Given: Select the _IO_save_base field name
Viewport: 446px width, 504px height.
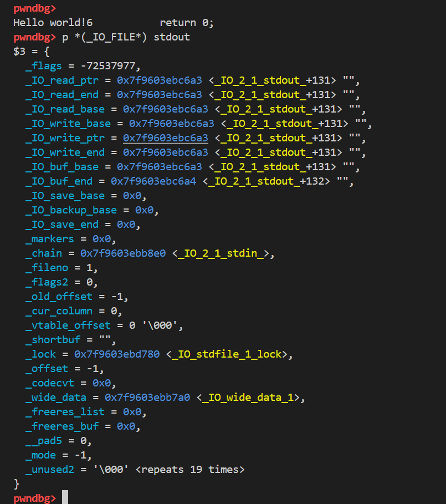Looking at the screenshot, I should point(65,195).
